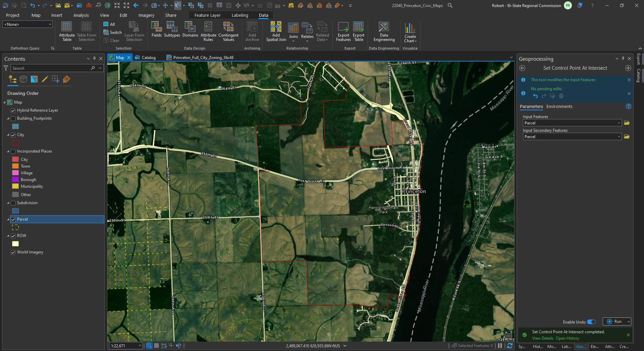Open the Create Chart tool
The height and width of the screenshot is (351, 644).
410,32
